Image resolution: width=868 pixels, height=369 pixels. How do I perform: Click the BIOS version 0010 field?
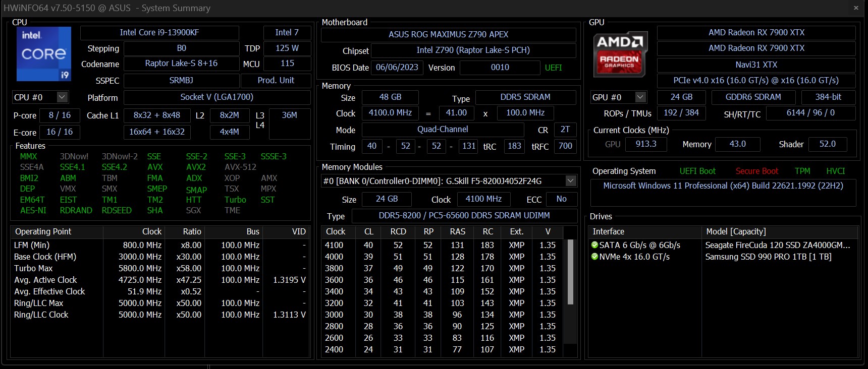[x=500, y=68]
